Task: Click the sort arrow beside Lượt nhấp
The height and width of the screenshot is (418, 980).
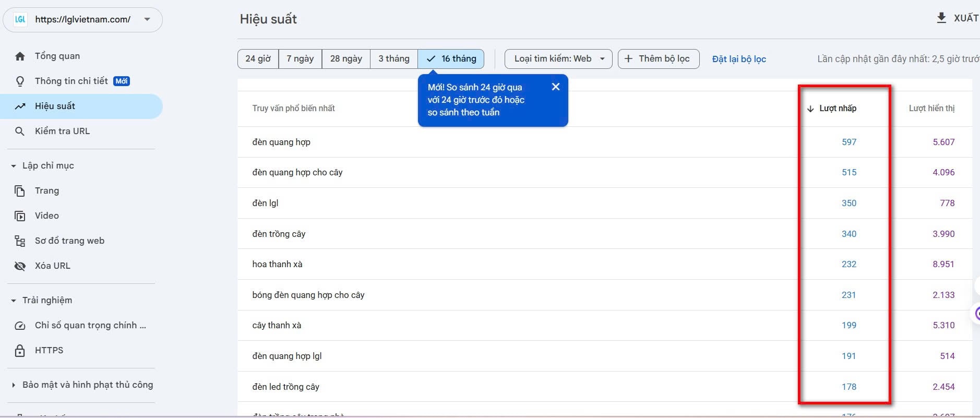Action: 810,109
